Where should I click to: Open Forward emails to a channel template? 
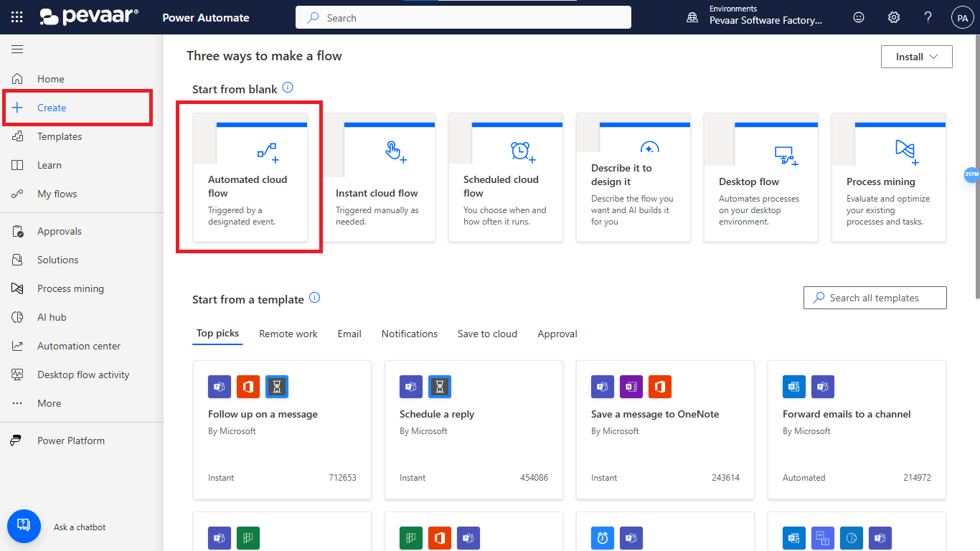coord(857,430)
